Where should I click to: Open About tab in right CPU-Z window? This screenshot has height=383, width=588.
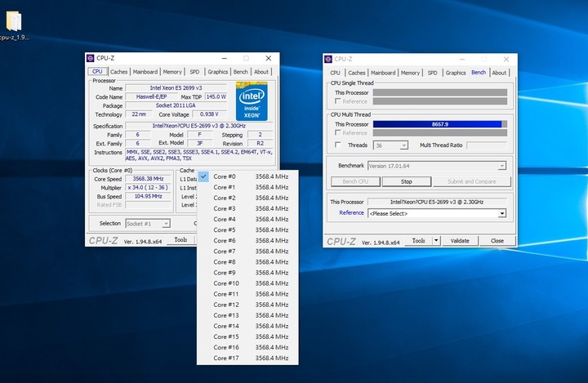(x=499, y=73)
